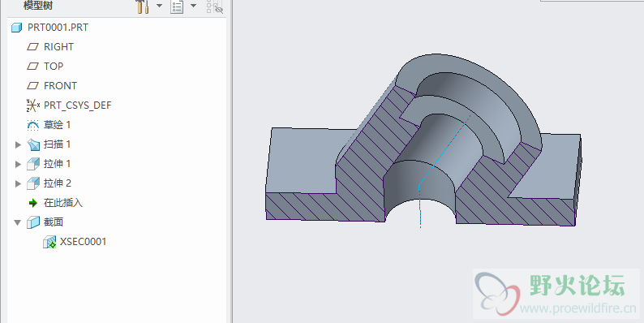This screenshot has height=323, width=644.
Task: Click the 模型树 panel title
Action: coord(38,6)
